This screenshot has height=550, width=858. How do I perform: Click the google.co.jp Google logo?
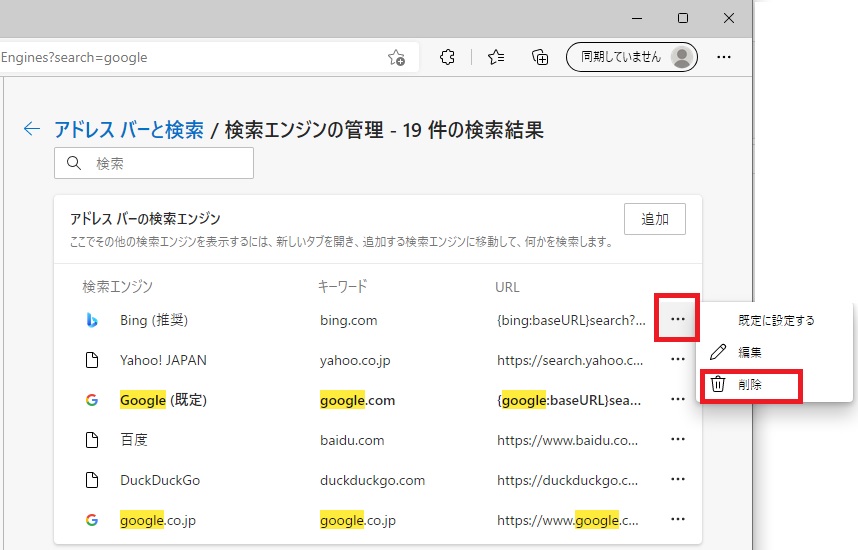tap(92, 520)
